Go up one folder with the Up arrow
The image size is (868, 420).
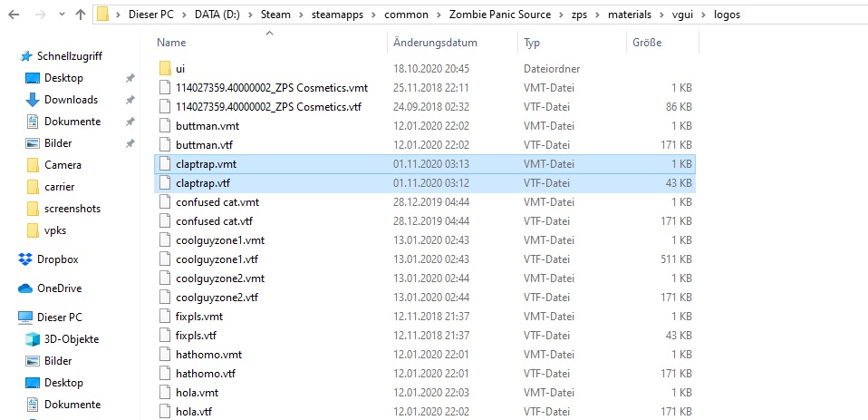80,15
